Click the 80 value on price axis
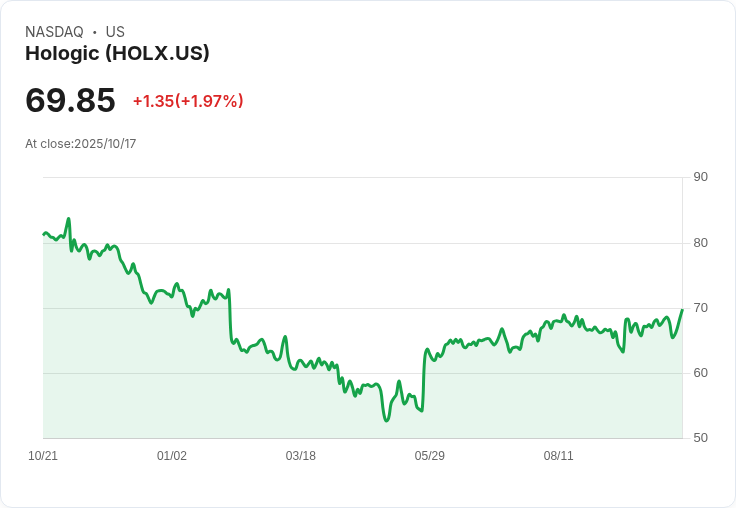Screen dimensions: 736x508 click(701, 242)
